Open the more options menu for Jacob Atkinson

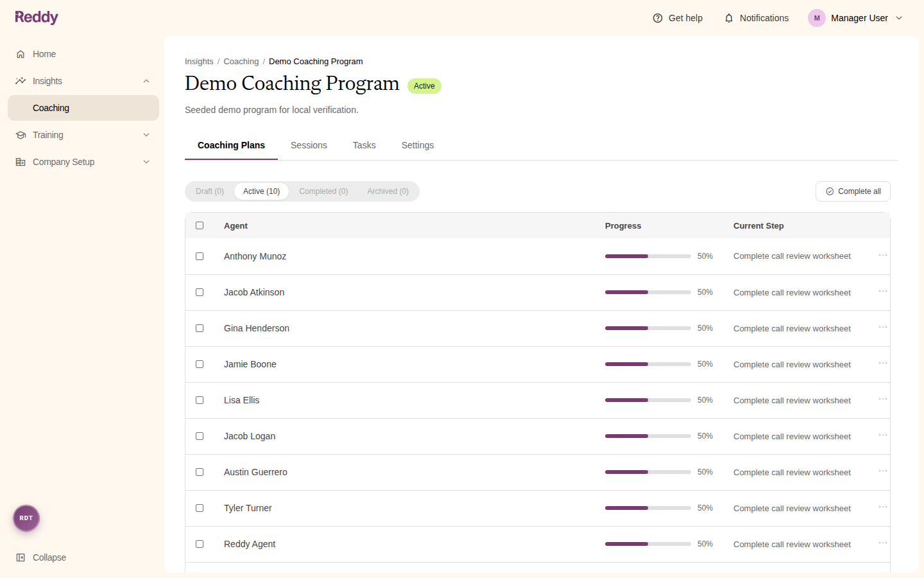883,292
